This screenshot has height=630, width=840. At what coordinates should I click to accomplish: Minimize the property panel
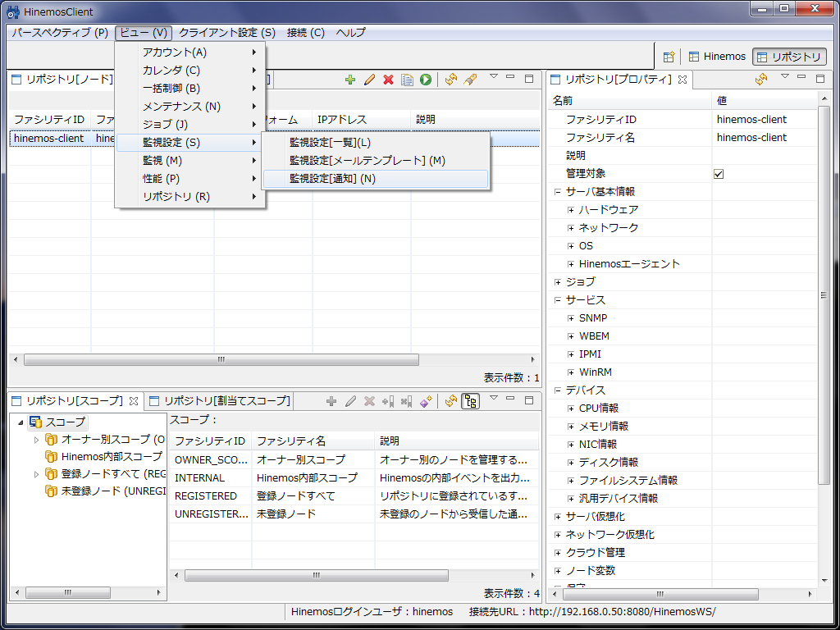pos(801,77)
